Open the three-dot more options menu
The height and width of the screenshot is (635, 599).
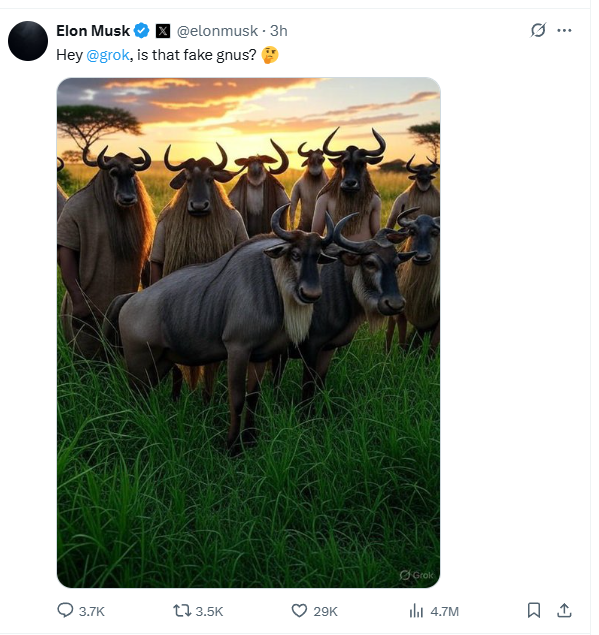pos(564,30)
